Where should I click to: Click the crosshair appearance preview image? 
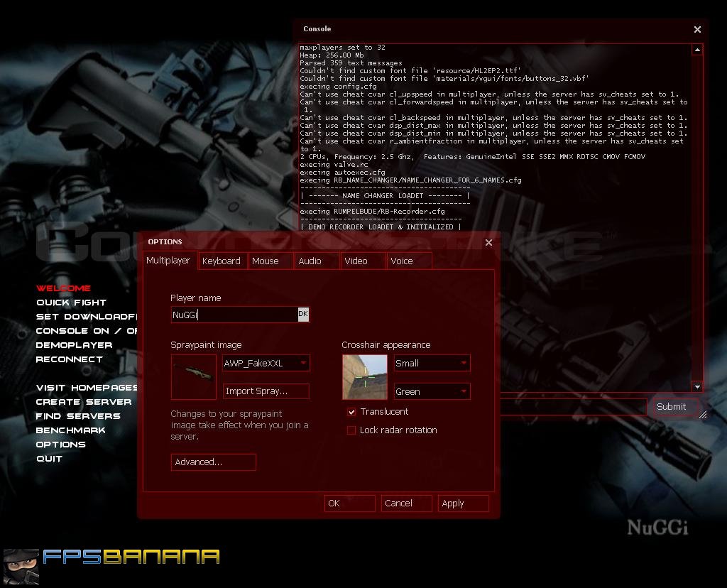pos(364,377)
